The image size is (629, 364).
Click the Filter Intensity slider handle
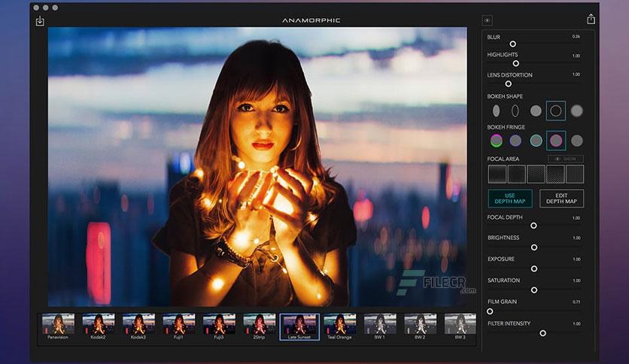pyautogui.click(x=542, y=333)
